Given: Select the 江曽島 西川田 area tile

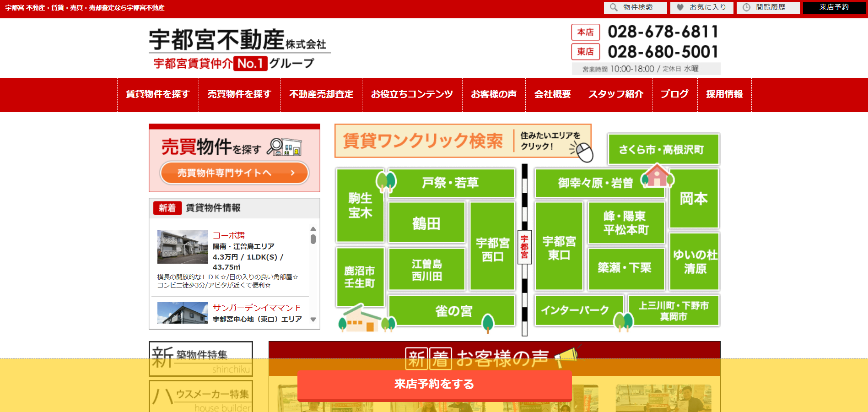Looking at the screenshot, I should pos(426,270).
